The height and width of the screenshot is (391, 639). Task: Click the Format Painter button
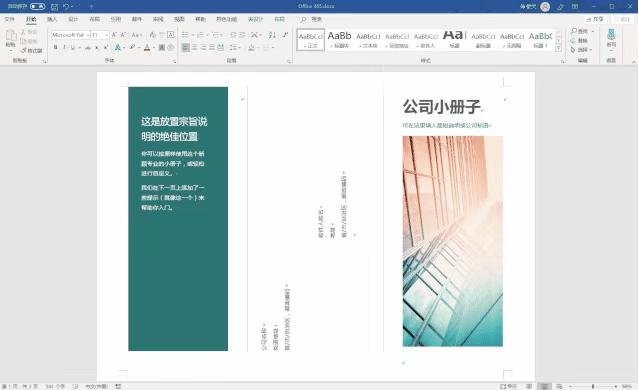point(32,50)
